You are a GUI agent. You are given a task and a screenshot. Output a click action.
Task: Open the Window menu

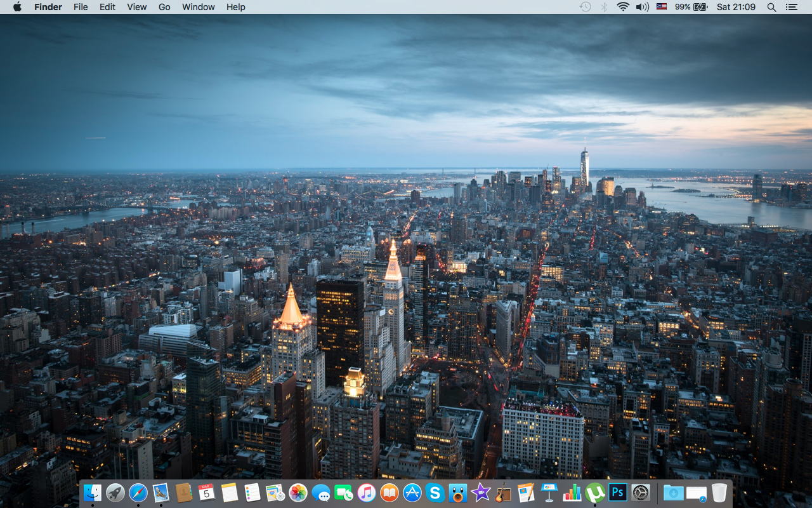coord(198,7)
